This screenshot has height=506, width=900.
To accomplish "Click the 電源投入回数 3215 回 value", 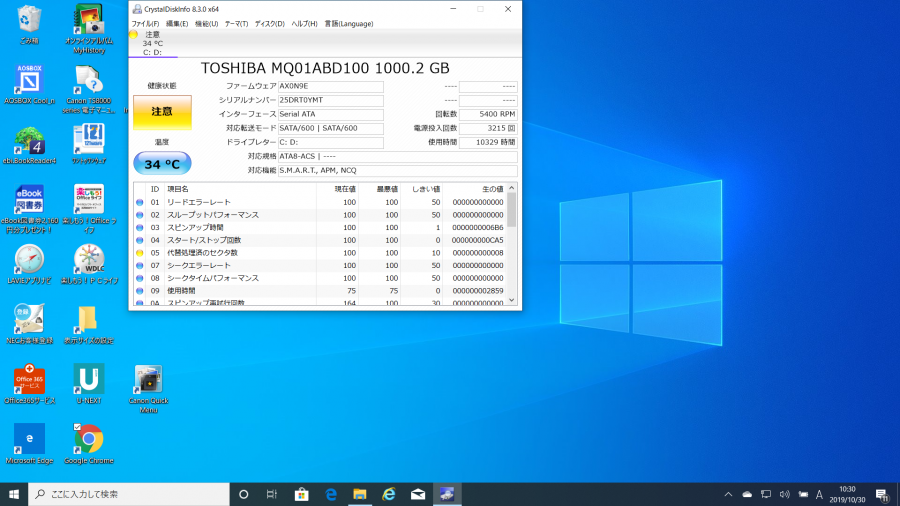I will (488, 128).
